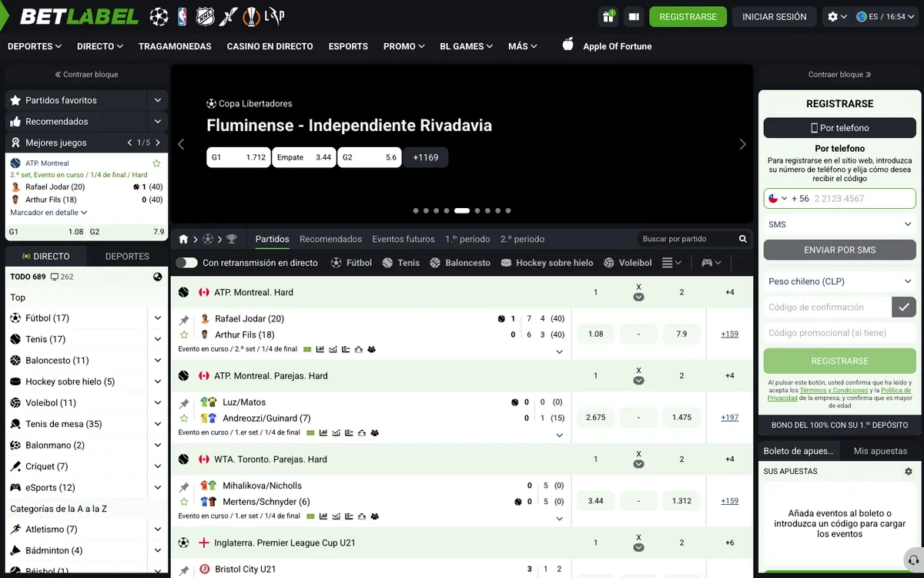
Task: Open language and time ES selector
Action: pos(886,16)
